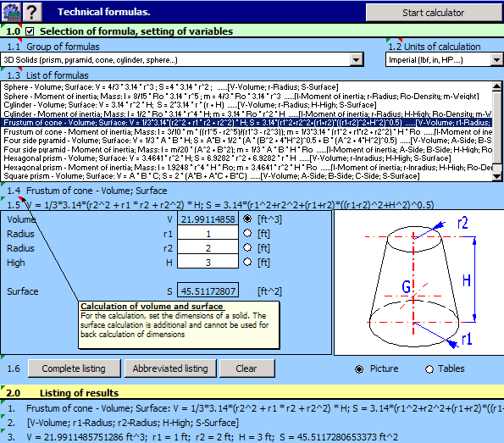Select Four side pyramid - Volume formula
The height and width of the screenshot is (443, 504).
point(246,141)
